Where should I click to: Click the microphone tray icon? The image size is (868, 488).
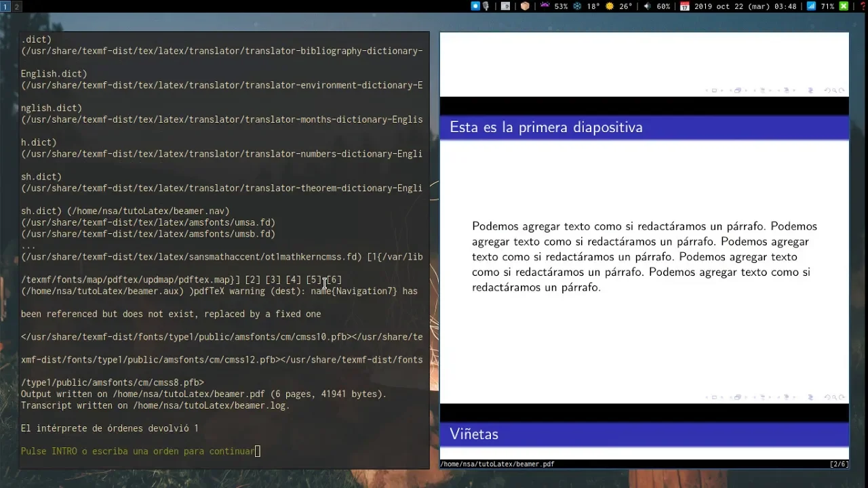point(486,6)
